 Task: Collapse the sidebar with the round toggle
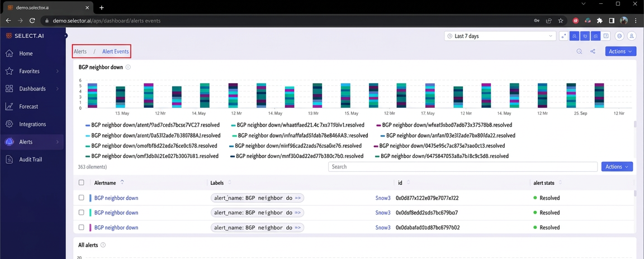point(65,36)
